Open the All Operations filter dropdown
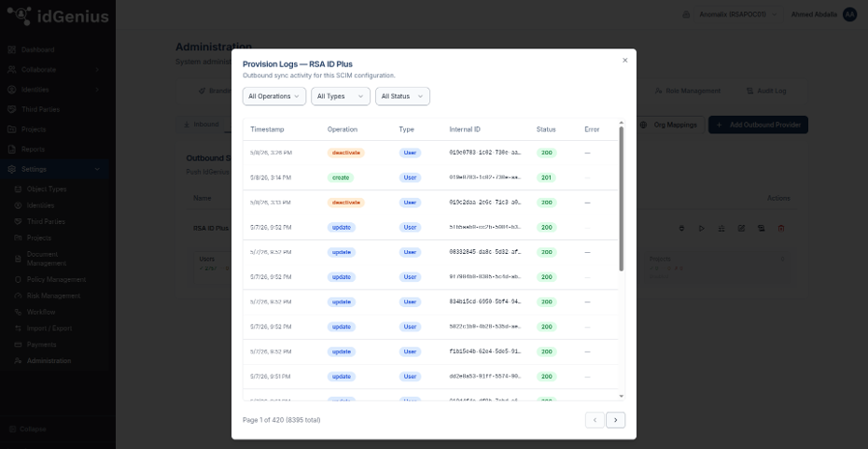868x449 pixels. click(x=274, y=96)
